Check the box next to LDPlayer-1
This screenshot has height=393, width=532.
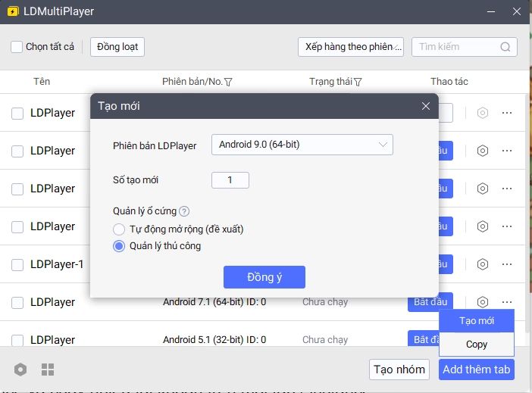[17, 264]
